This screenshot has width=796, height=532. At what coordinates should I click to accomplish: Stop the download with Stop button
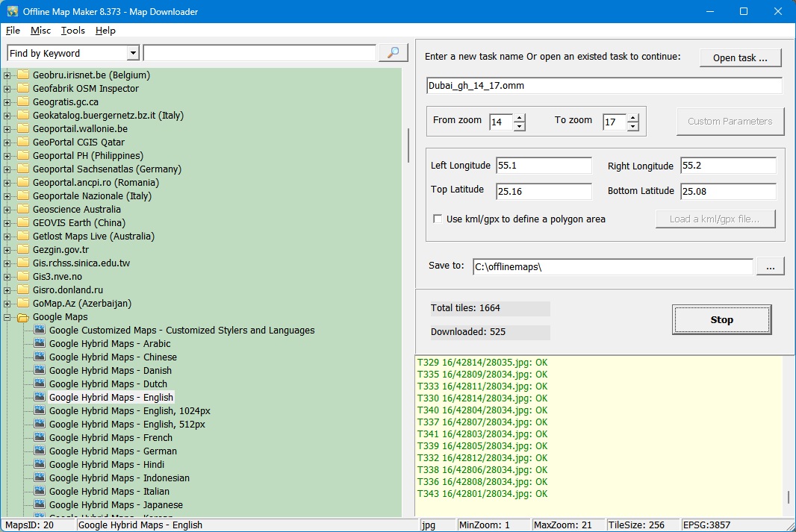pos(721,319)
